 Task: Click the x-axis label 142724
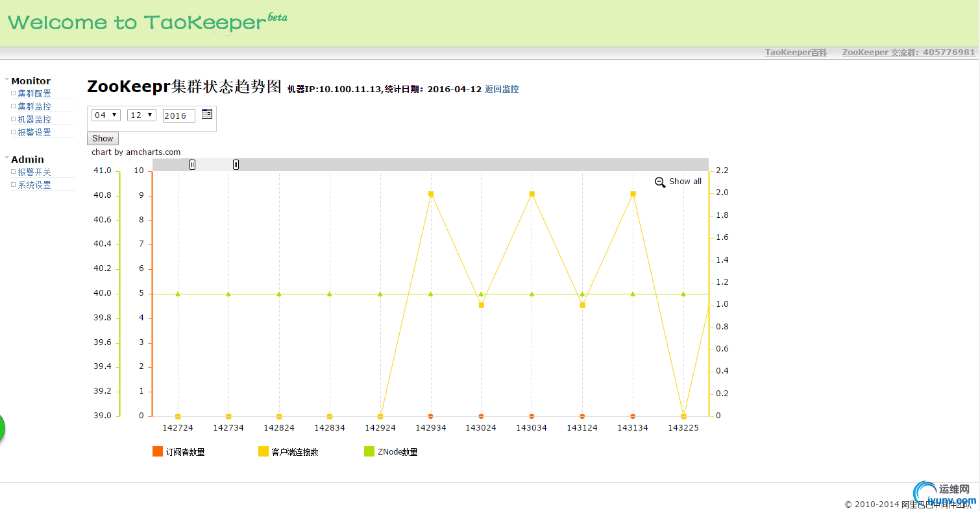click(178, 427)
